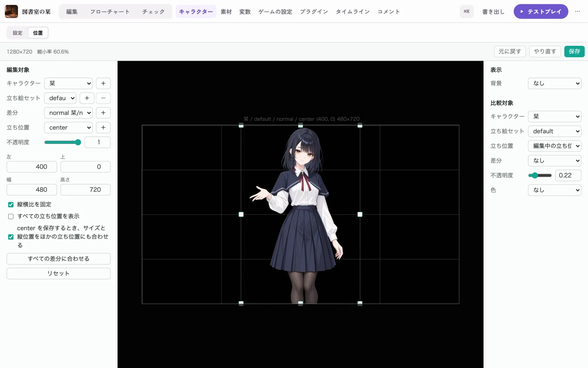Click すべての差分に合わせる button
The height and width of the screenshot is (368, 588).
tap(58, 259)
